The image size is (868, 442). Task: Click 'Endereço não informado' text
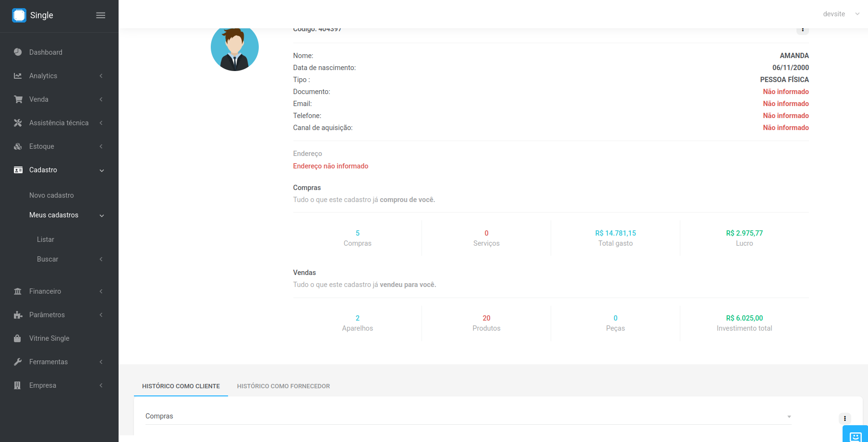[331, 166]
